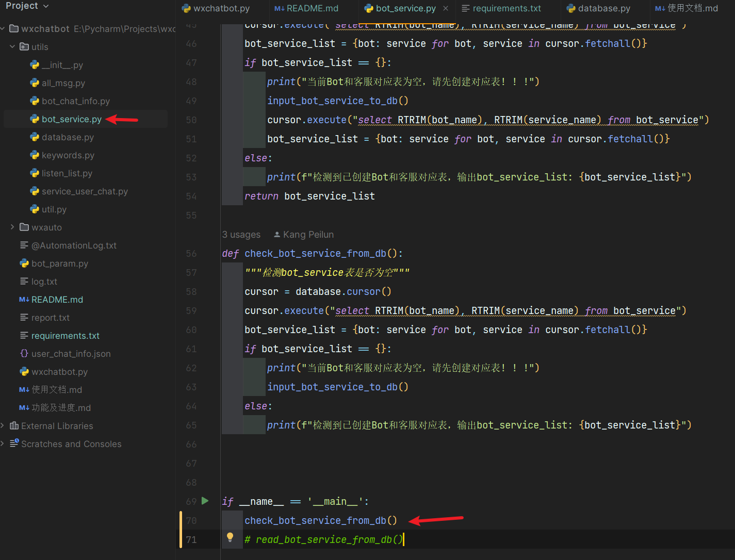This screenshot has width=735, height=560.
Task: Click the '3 usages' inlay hint
Action: [241, 235]
